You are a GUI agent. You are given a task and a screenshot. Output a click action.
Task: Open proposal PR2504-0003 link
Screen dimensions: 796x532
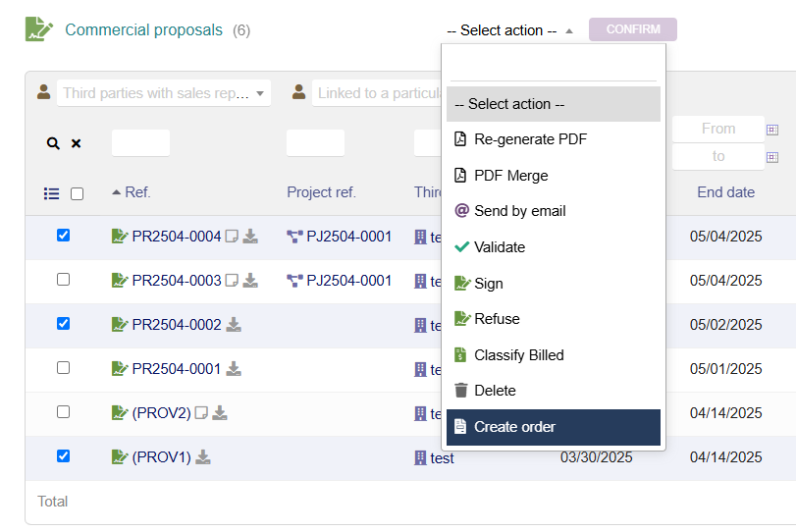(x=177, y=281)
